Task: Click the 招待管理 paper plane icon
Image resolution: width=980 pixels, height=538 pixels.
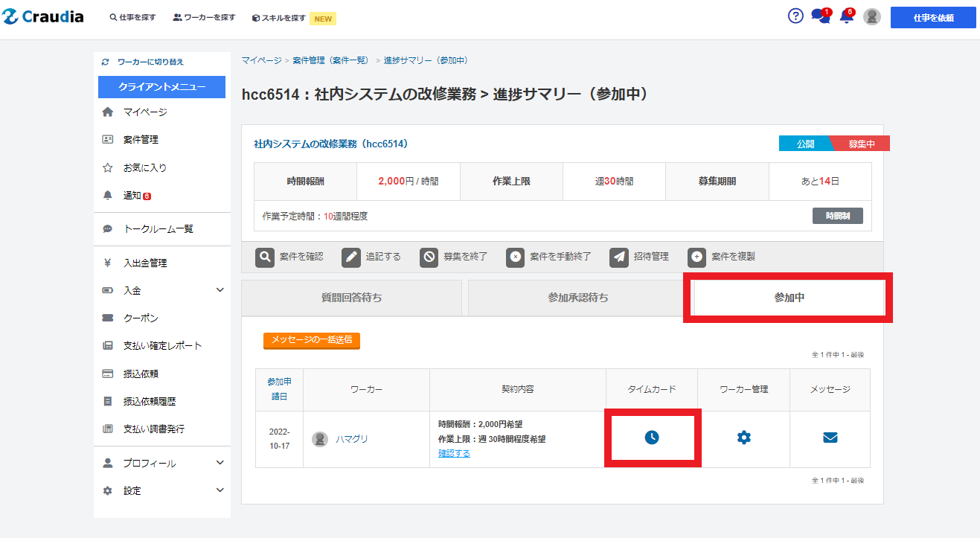Action: click(x=619, y=257)
